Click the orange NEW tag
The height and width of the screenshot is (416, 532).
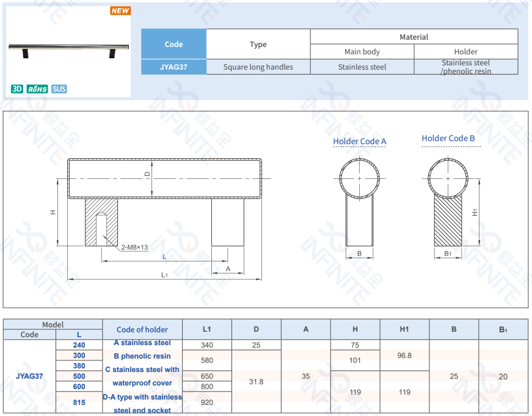coord(120,11)
